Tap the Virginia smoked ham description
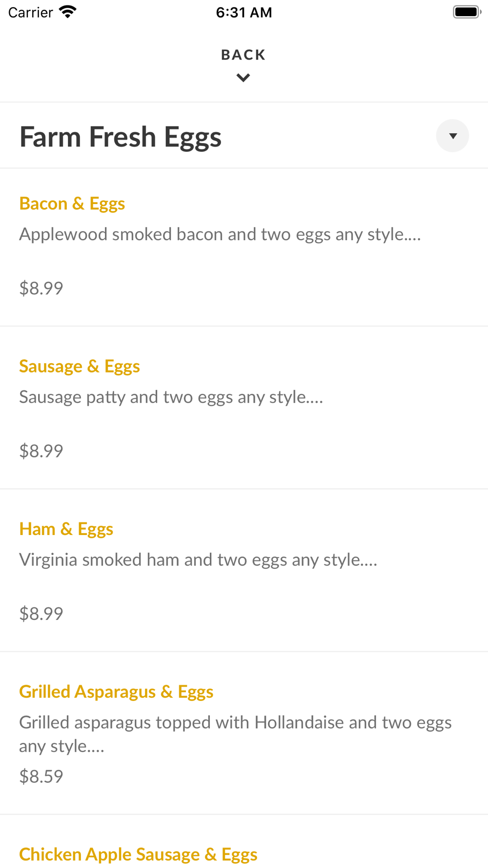488x868 pixels. tap(198, 559)
